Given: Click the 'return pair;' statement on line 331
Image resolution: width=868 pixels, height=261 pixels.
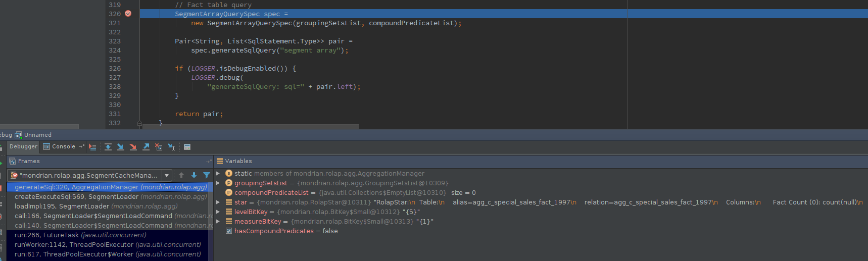Looking at the screenshot, I should pyautogui.click(x=199, y=114).
